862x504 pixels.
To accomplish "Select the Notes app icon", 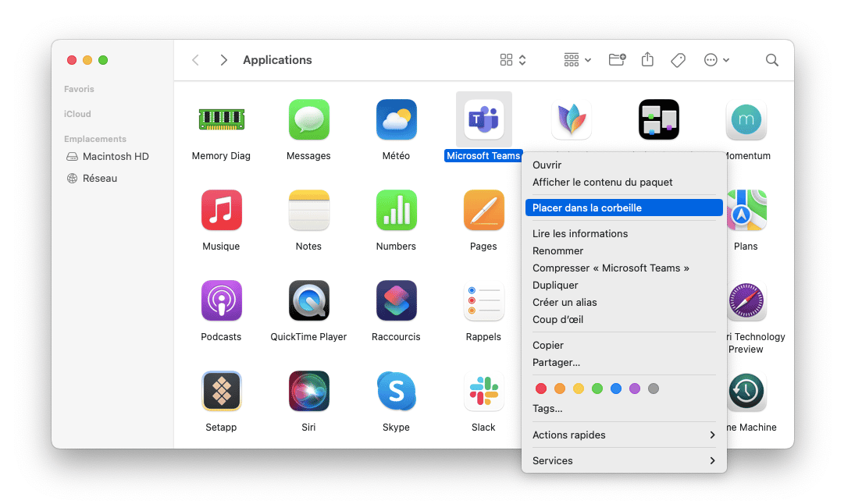I will click(308, 210).
